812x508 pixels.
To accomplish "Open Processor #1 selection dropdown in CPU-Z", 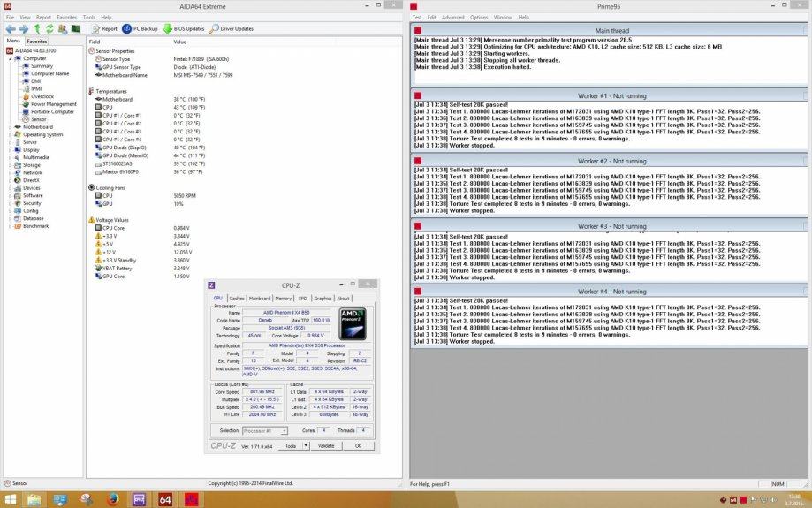I will [264, 431].
